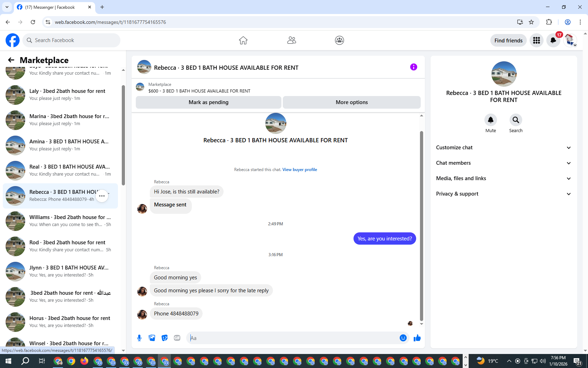
Task: Click Rebecca's large house thumbnail in details panel
Action: click(504, 74)
